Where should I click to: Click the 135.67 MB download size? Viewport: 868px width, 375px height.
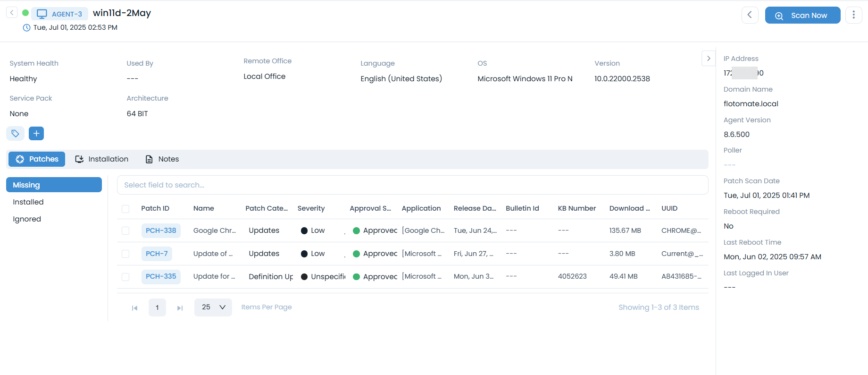click(x=625, y=230)
